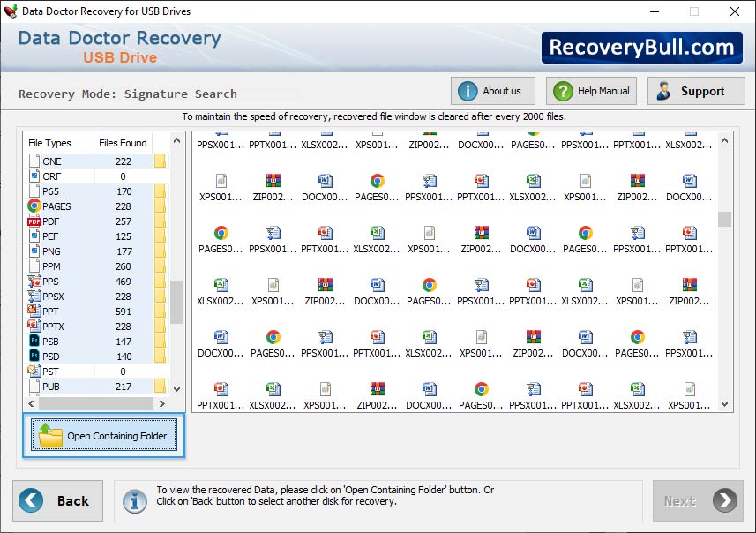
Task: Click the Files Found column header
Action: pyautogui.click(x=123, y=143)
